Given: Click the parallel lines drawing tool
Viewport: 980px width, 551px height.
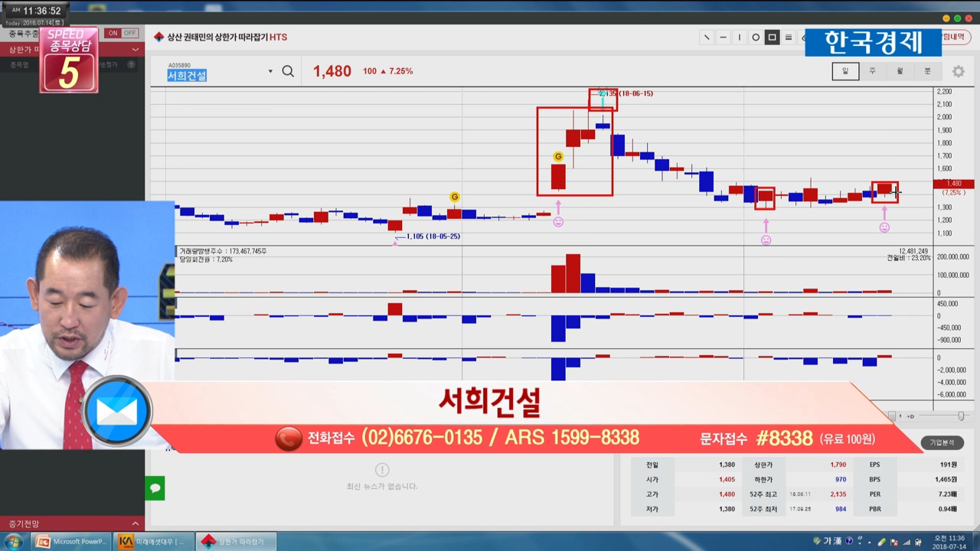Looking at the screenshot, I should pos(789,37).
